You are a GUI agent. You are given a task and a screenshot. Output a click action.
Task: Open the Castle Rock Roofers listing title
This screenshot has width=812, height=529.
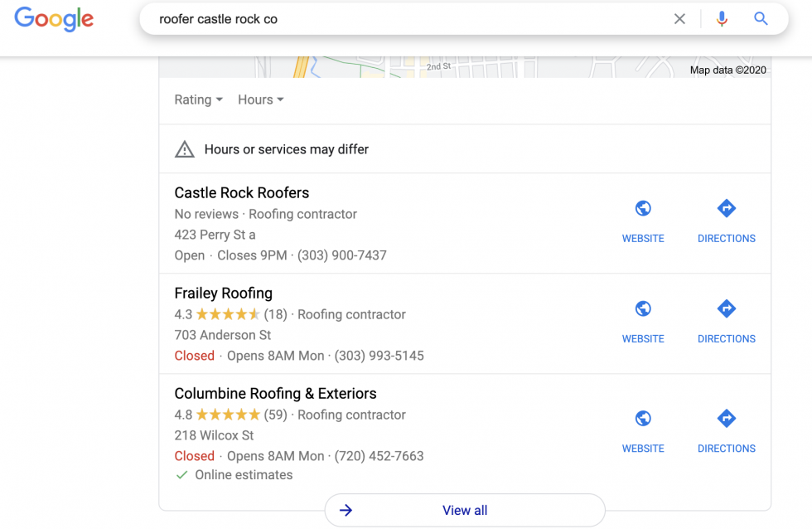241,192
